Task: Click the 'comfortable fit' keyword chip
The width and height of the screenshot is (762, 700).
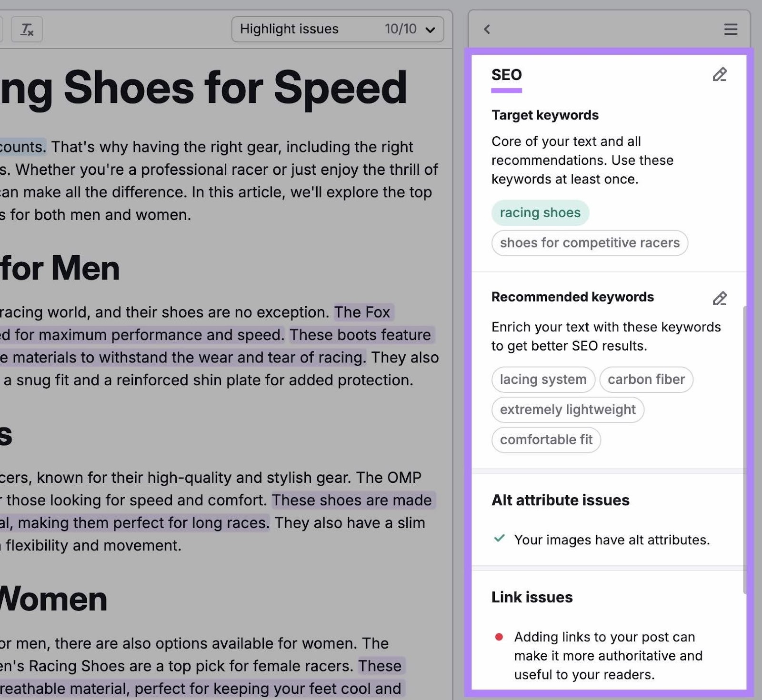Action: click(546, 440)
